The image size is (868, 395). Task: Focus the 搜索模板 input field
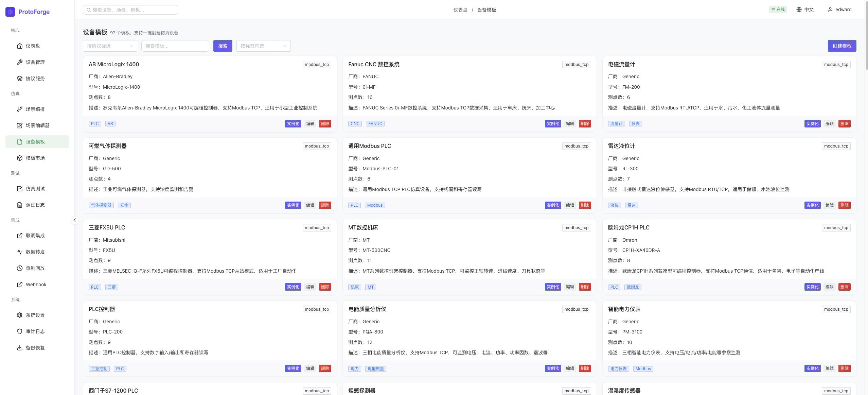point(175,46)
